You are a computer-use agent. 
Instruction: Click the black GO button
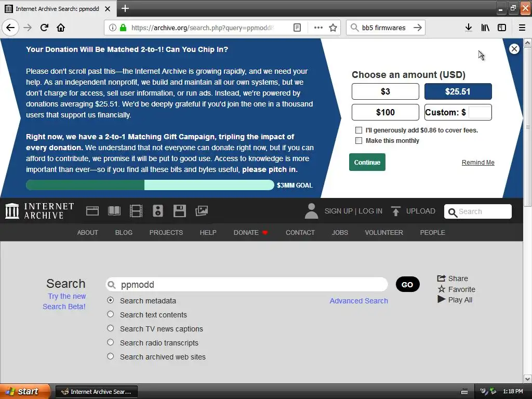(x=407, y=284)
